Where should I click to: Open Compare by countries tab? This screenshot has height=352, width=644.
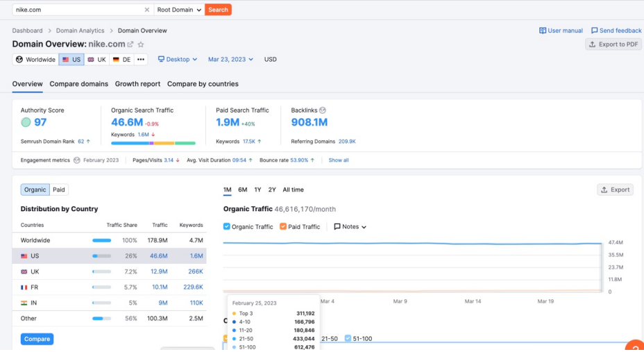(203, 84)
